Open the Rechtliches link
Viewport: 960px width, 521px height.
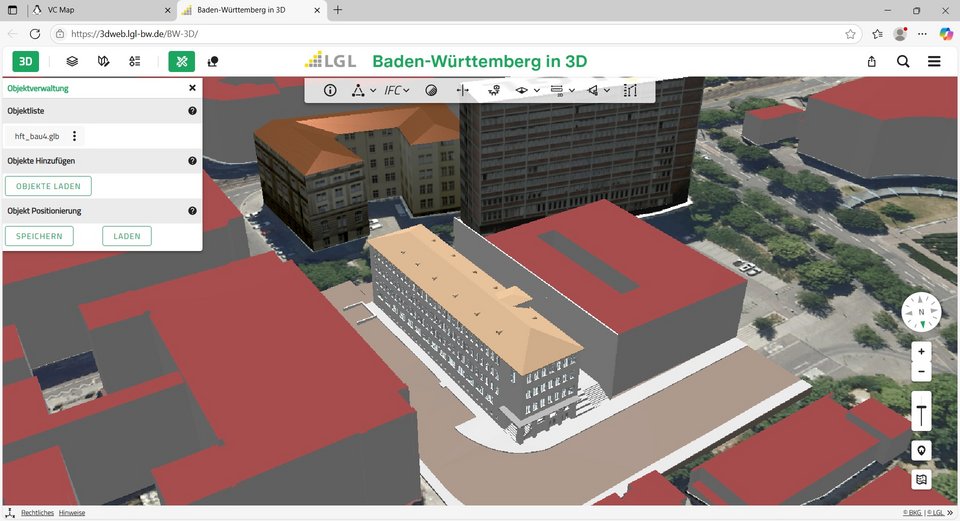37,513
